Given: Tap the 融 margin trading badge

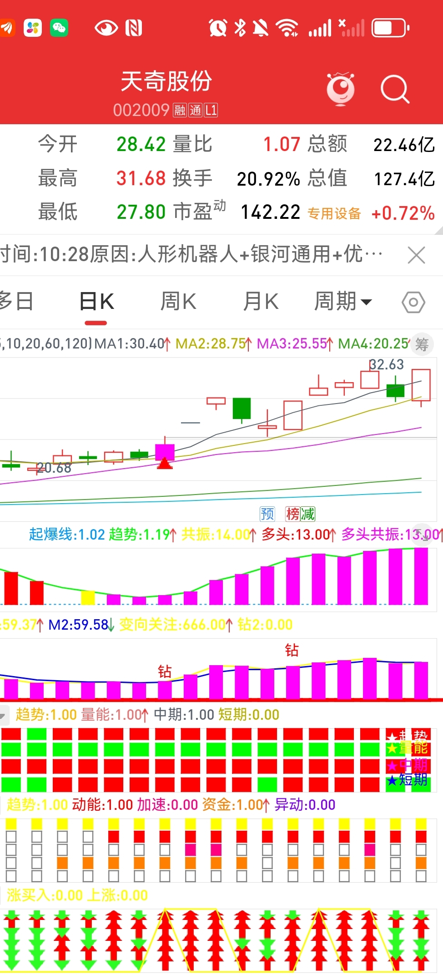Looking at the screenshot, I should point(180,110).
